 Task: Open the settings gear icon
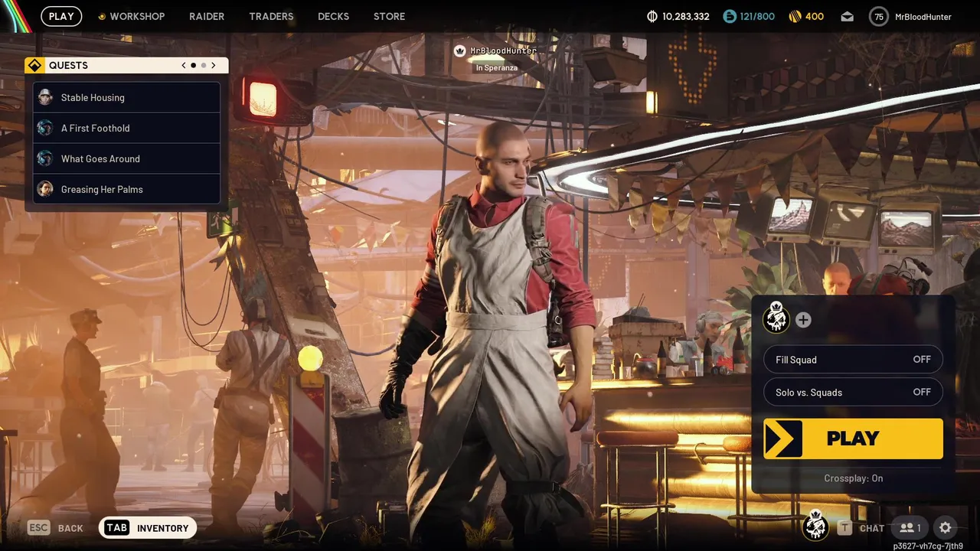point(946,528)
